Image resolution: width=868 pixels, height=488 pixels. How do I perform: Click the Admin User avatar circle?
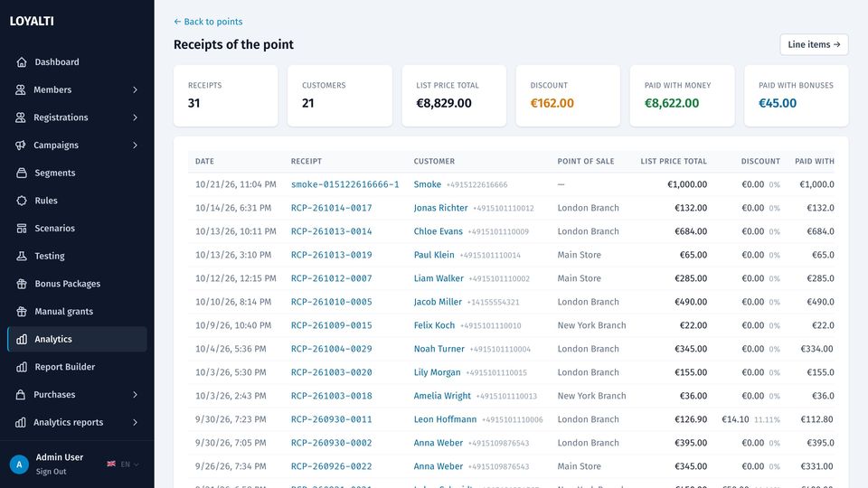point(19,465)
